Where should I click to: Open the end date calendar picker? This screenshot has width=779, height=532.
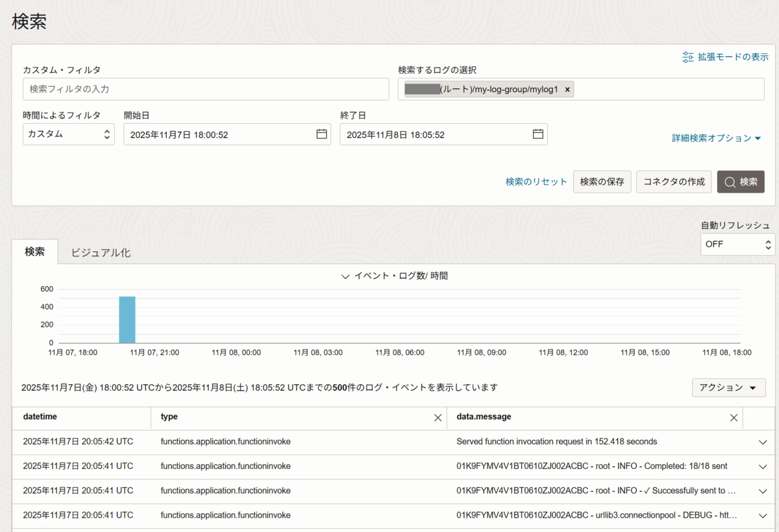click(x=538, y=134)
